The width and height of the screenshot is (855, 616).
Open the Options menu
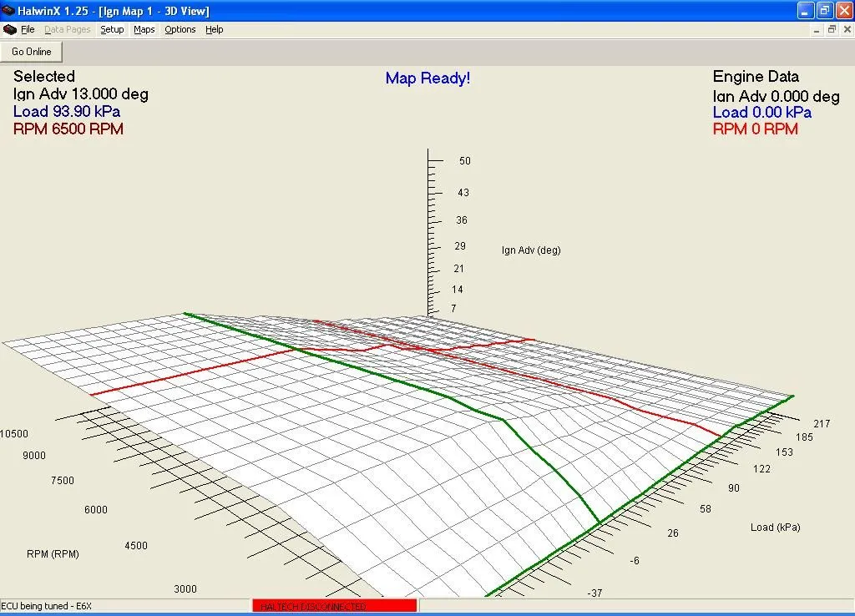(x=180, y=29)
